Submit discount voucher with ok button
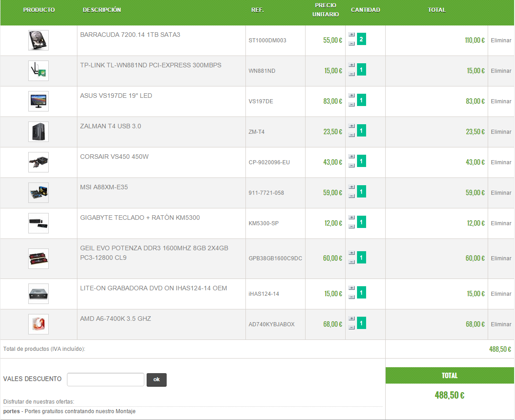515x420 pixels. point(156,380)
